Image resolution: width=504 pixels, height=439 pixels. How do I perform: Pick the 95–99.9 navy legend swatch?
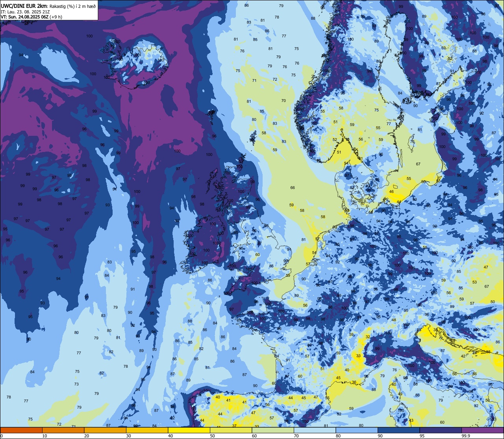point(441,430)
